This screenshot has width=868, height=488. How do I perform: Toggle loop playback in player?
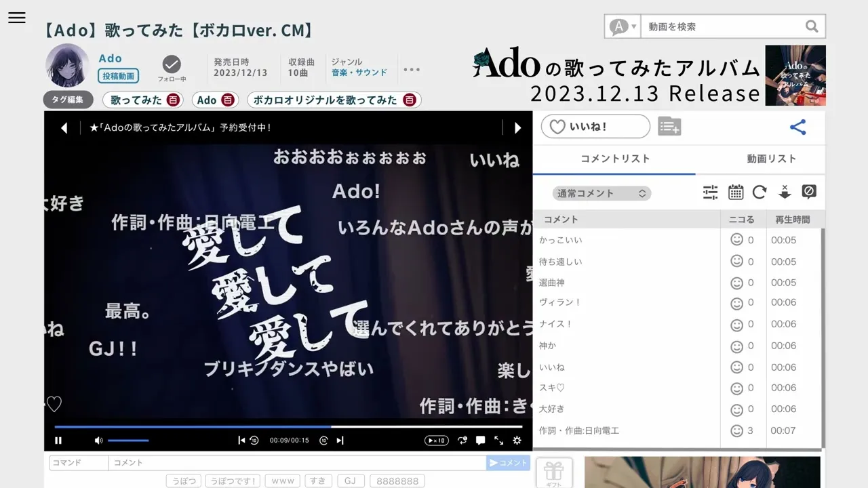pos(462,441)
